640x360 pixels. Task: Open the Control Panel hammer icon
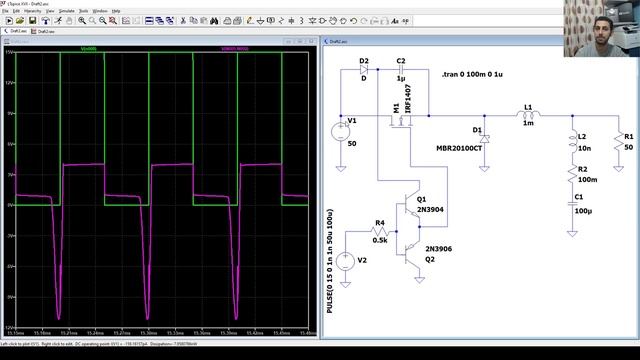[46, 20]
